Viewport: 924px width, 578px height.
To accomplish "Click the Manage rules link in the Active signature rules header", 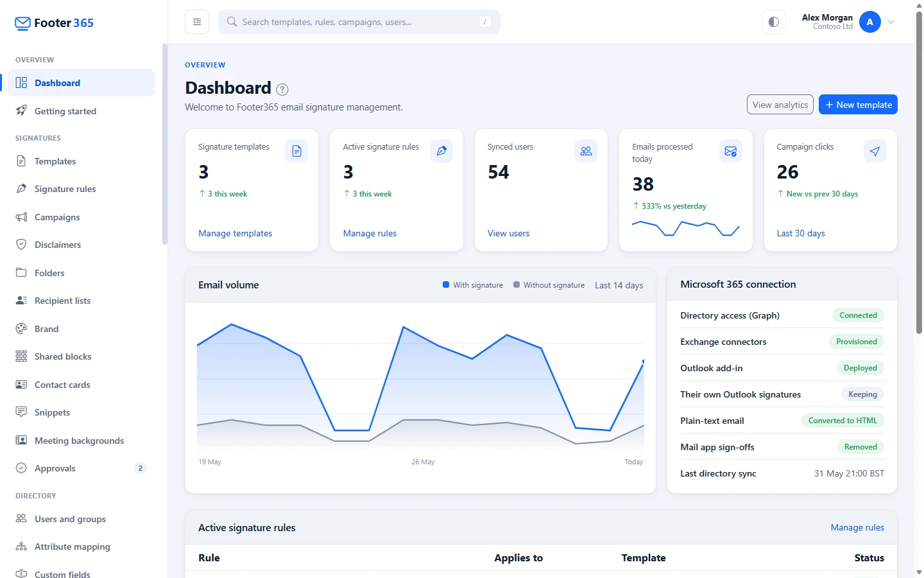I will tap(857, 527).
